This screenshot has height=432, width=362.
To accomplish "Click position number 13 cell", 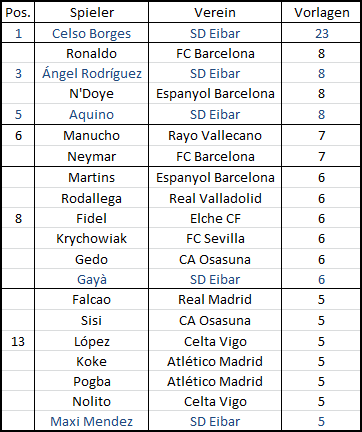I will [18, 341].
